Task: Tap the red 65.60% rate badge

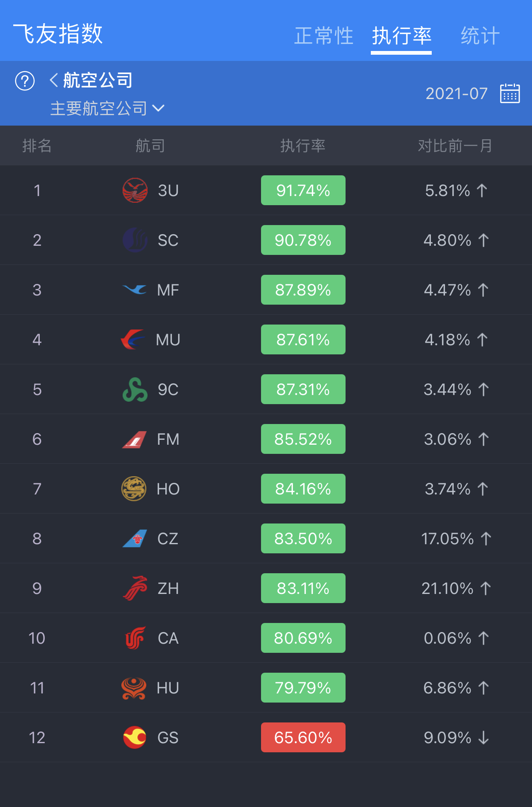Action: (303, 737)
